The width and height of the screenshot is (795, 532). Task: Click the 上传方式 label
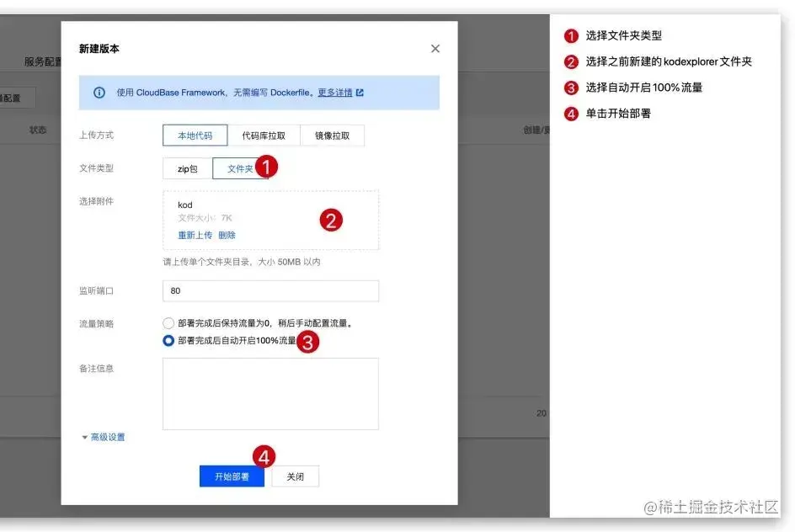96,135
